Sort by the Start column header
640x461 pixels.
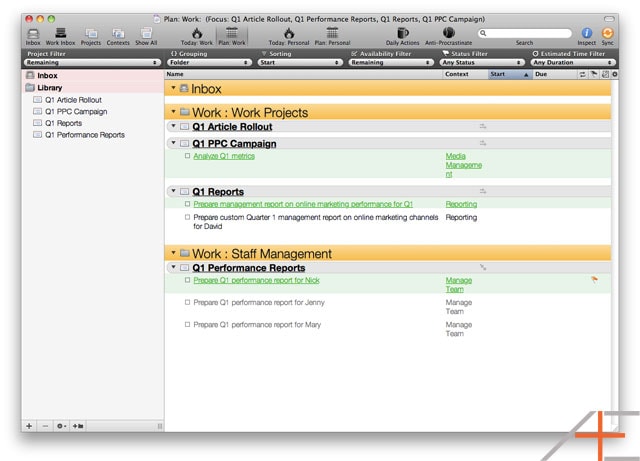(x=510, y=74)
